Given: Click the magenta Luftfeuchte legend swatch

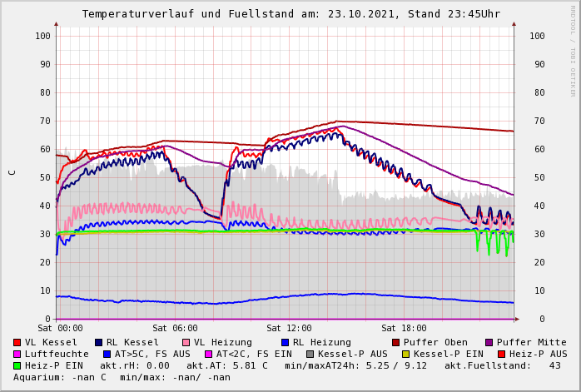Looking at the screenshot, I should point(17,354).
